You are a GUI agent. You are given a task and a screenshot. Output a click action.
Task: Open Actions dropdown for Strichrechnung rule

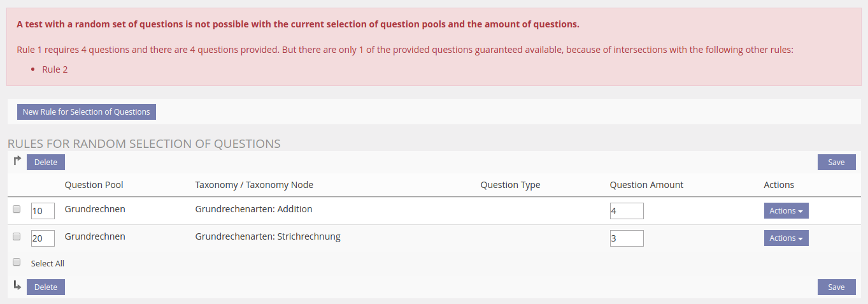tap(786, 238)
